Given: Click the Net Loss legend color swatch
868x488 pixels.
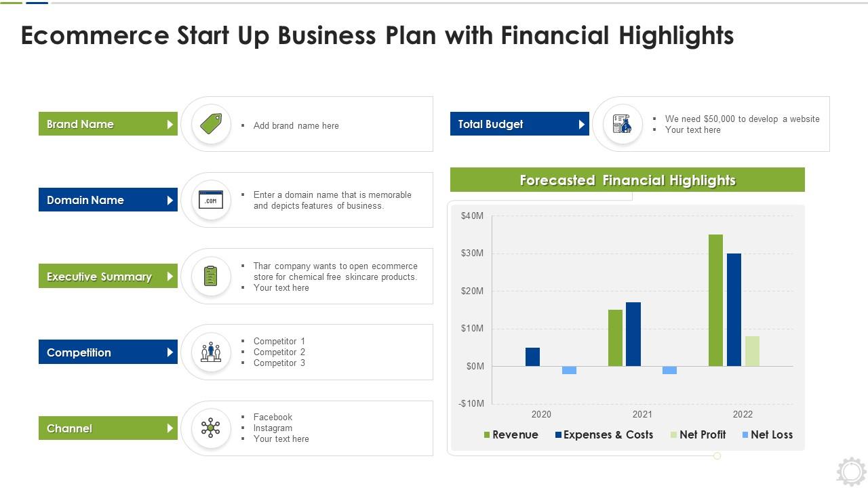Looking at the screenshot, I should point(745,435).
